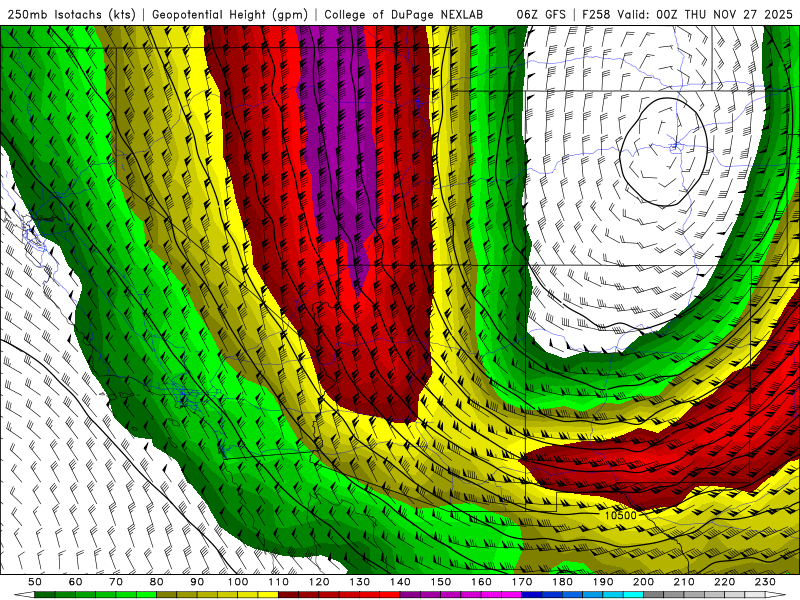Click the legend value "180"
This screenshot has width=800, height=600.
[x=562, y=582]
